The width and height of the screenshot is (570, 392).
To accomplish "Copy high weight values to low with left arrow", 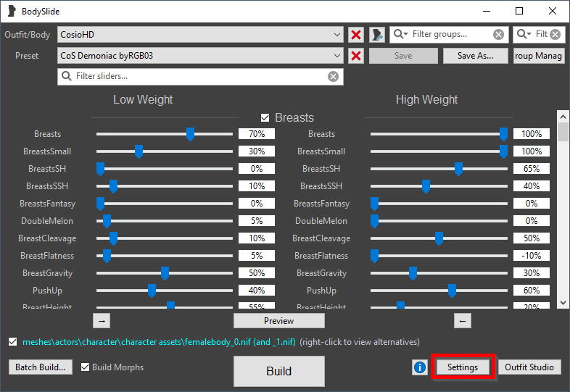I will pos(463,321).
